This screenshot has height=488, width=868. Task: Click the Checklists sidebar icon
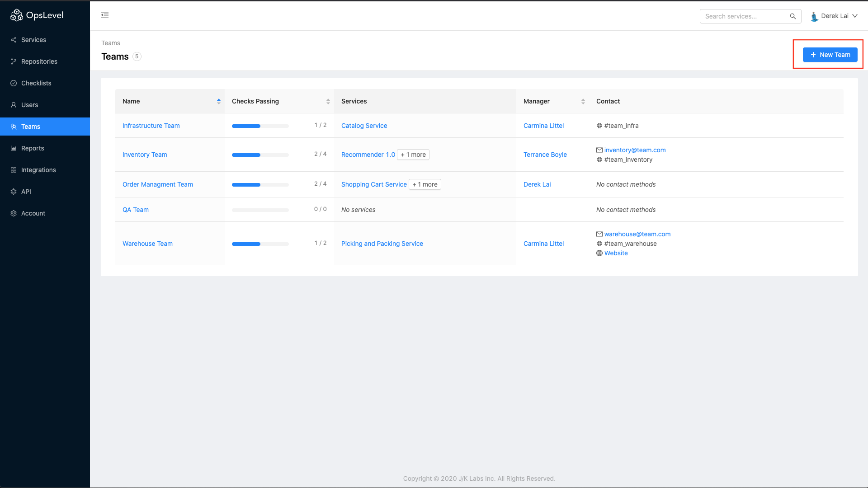(14, 83)
